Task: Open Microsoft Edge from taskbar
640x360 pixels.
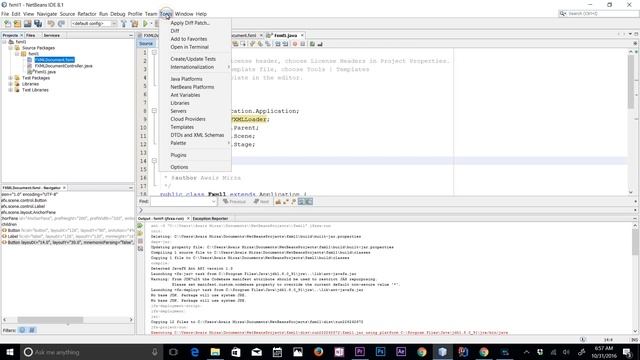Action: point(195,352)
